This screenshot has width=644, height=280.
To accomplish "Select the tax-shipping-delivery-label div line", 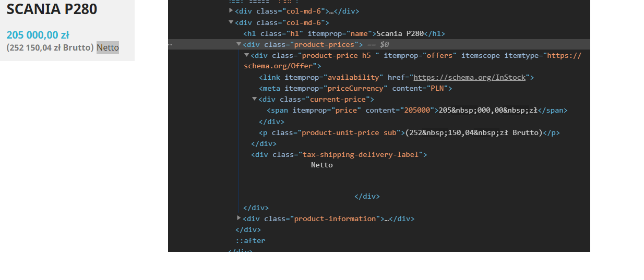I will pyautogui.click(x=339, y=155).
